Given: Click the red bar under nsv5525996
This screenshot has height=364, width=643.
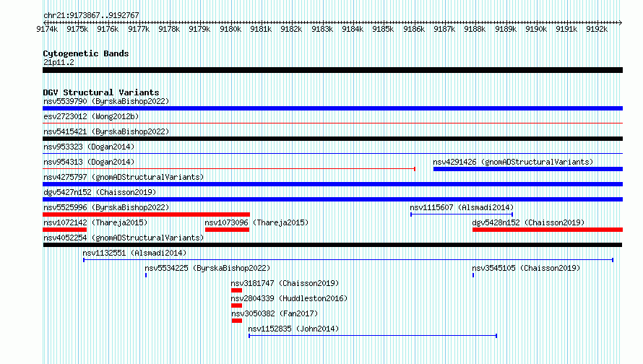Looking at the screenshot, I should pos(147,214).
